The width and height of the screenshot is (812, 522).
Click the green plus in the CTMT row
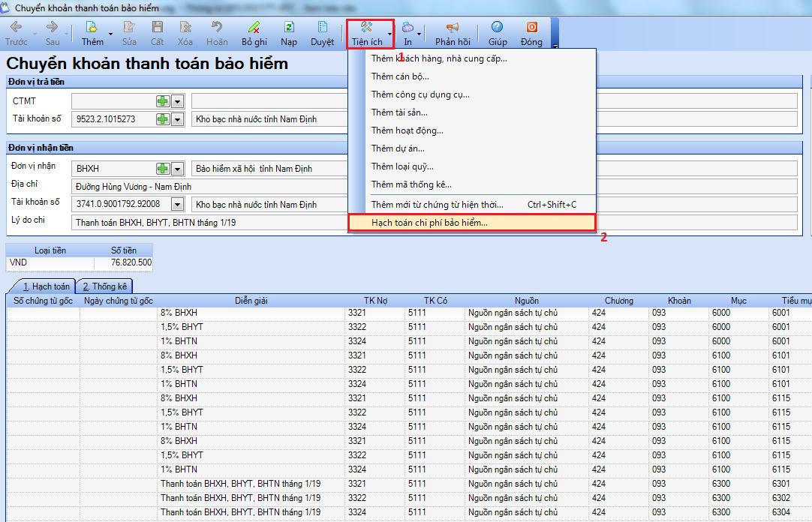click(163, 101)
